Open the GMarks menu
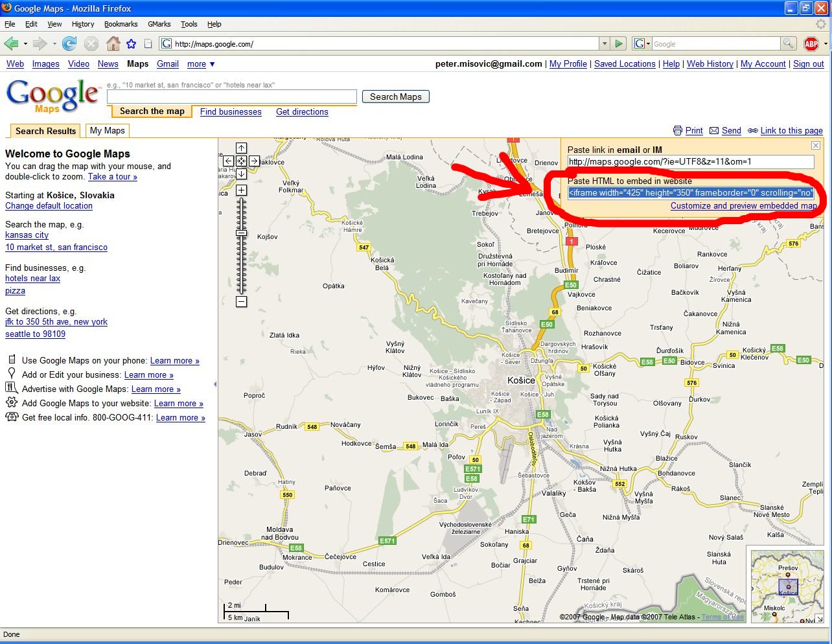832x644 pixels. click(x=159, y=24)
